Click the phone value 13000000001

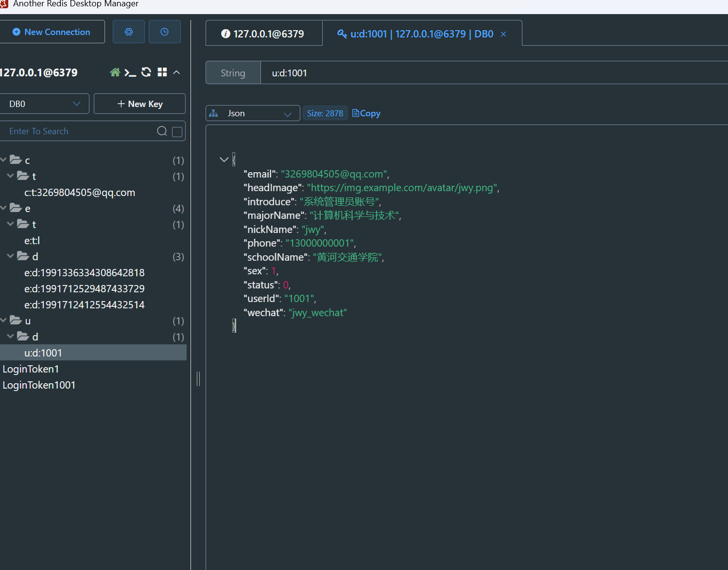320,243
